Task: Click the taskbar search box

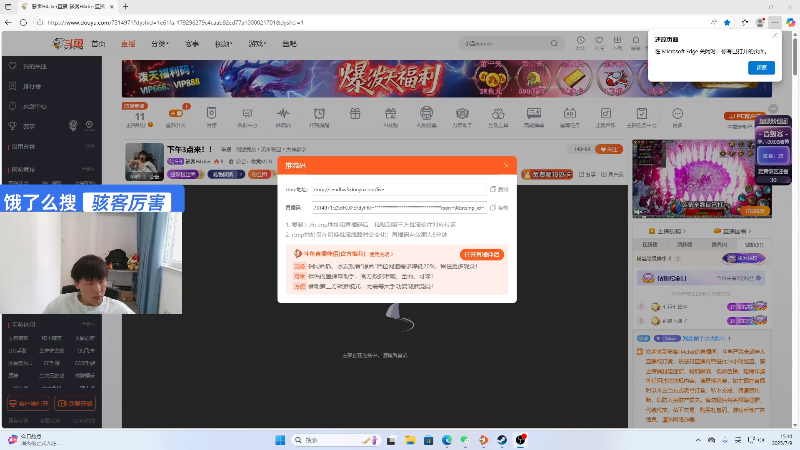Action: pyautogui.click(x=336, y=440)
